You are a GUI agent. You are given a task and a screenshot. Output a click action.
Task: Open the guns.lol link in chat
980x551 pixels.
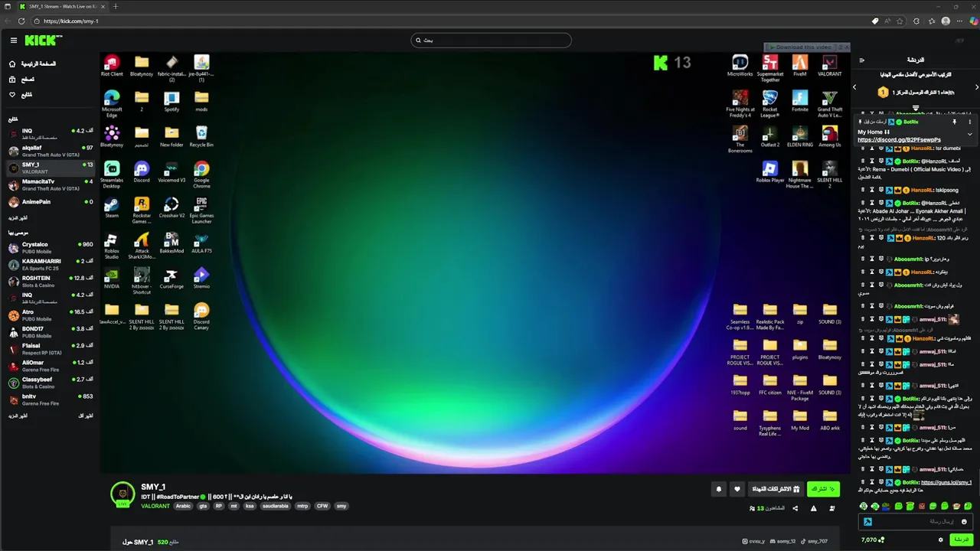click(946, 482)
